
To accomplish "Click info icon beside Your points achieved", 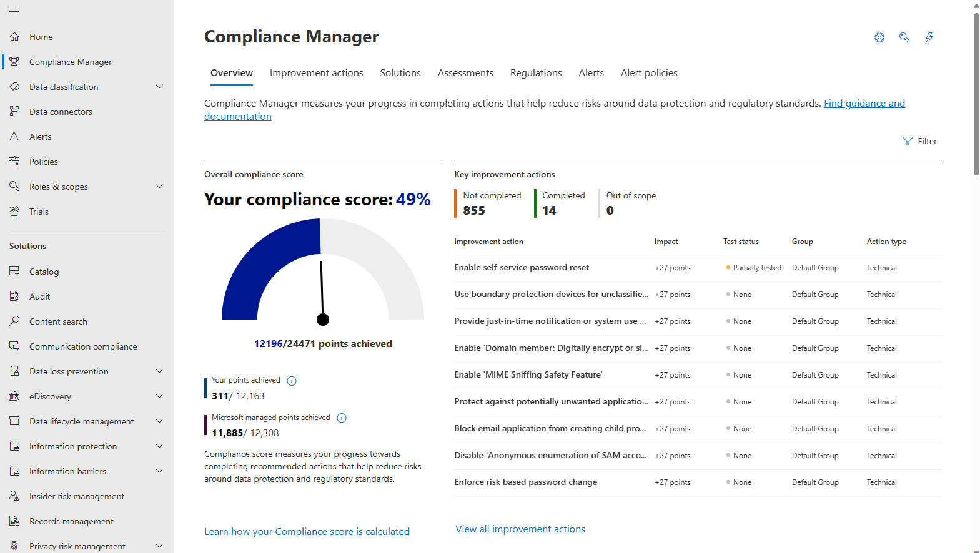I will click(292, 381).
